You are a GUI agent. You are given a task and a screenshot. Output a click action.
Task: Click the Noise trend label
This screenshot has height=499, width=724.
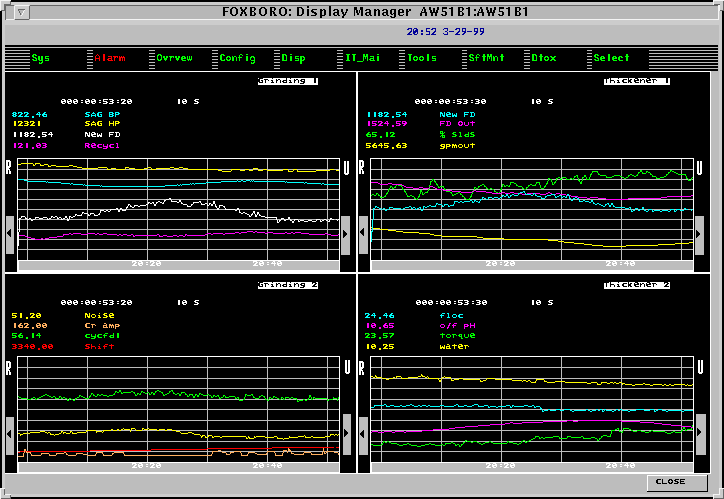coord(99,316)
